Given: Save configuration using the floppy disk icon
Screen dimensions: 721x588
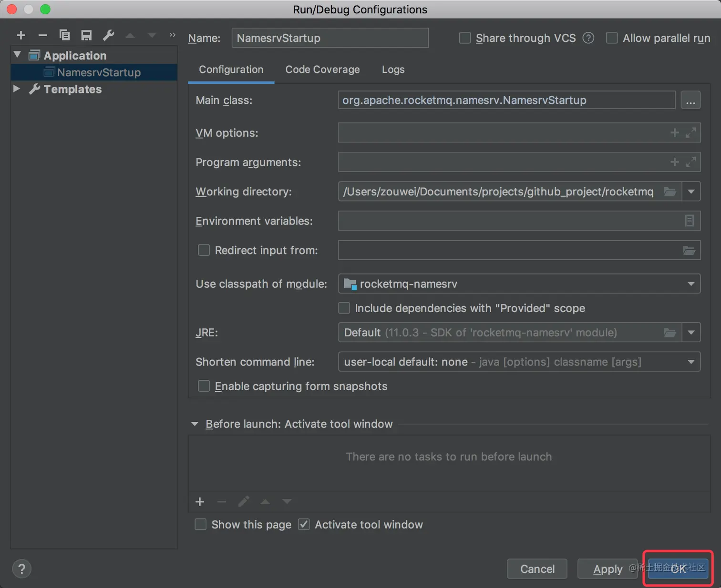Looking at the screenshot, I should (86, 35).
